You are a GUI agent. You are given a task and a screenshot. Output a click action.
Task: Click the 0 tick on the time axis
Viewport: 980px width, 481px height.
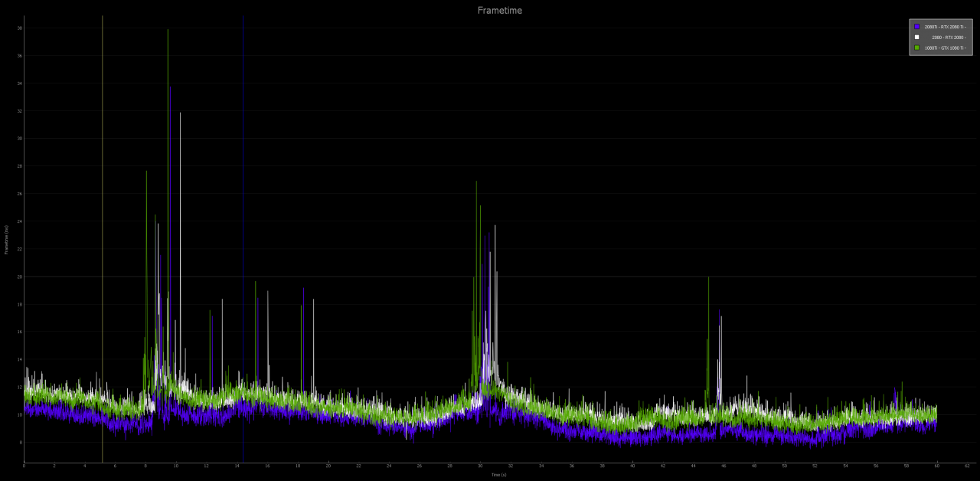(x=24, y=466)
